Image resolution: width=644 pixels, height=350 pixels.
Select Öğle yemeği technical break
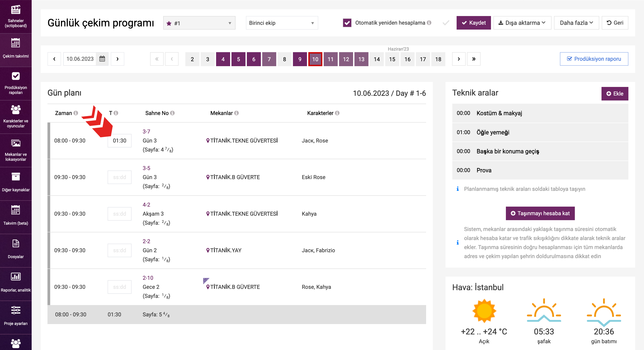(x=540, y=132)
